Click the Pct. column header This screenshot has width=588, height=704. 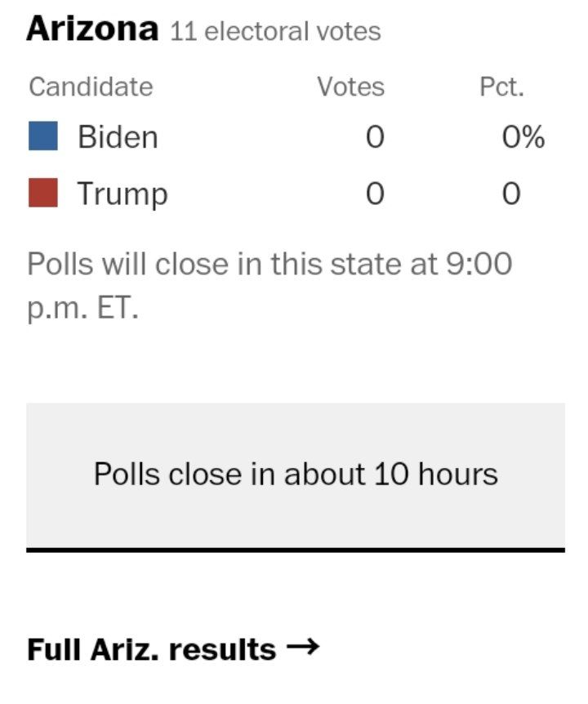501,87
